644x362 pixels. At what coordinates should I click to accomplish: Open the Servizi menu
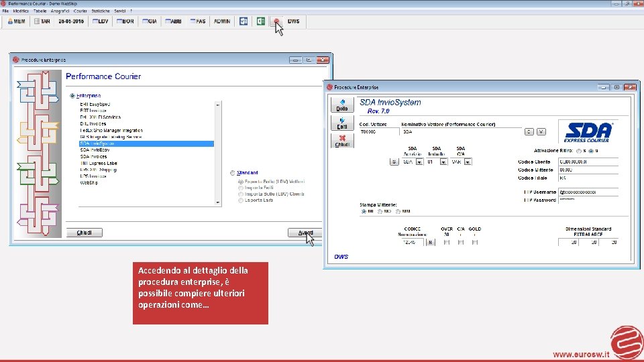[x=120, y=11]
